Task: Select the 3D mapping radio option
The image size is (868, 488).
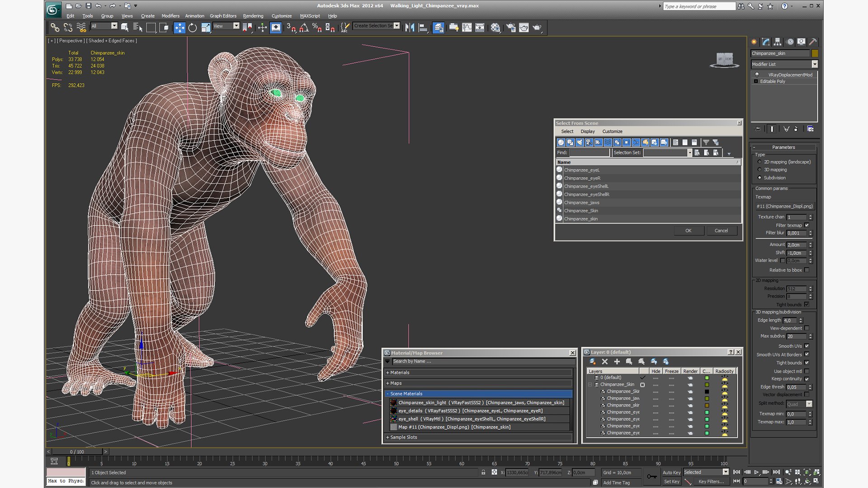Action: (x=759, y=170)
